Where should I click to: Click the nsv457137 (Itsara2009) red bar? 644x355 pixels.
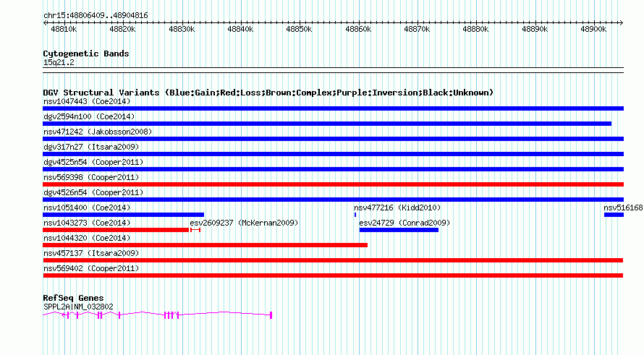point(333,260)
